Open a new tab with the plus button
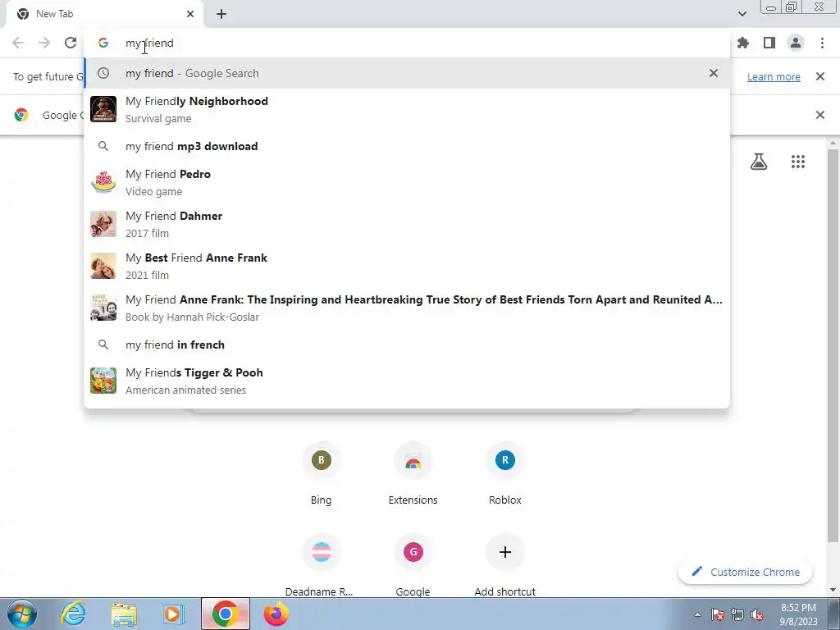840x630 pixels. tap(221, 14)
